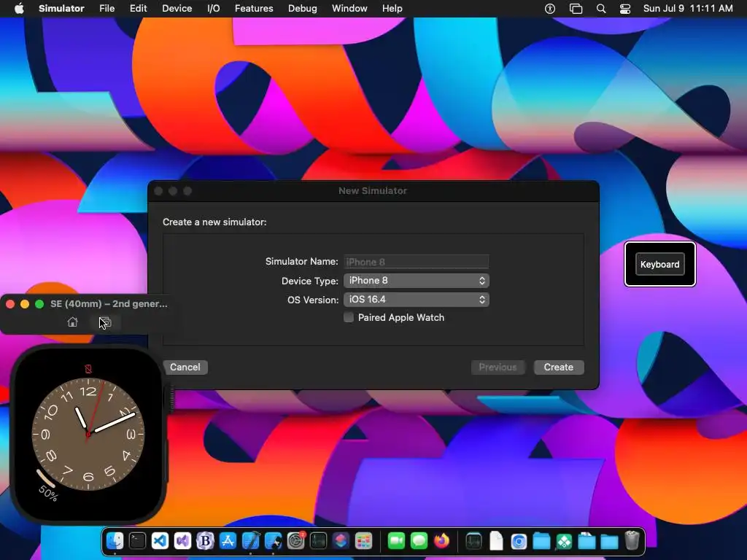Screen dimensions: 747x560
Task: Open the File menu
Action: 107,9
